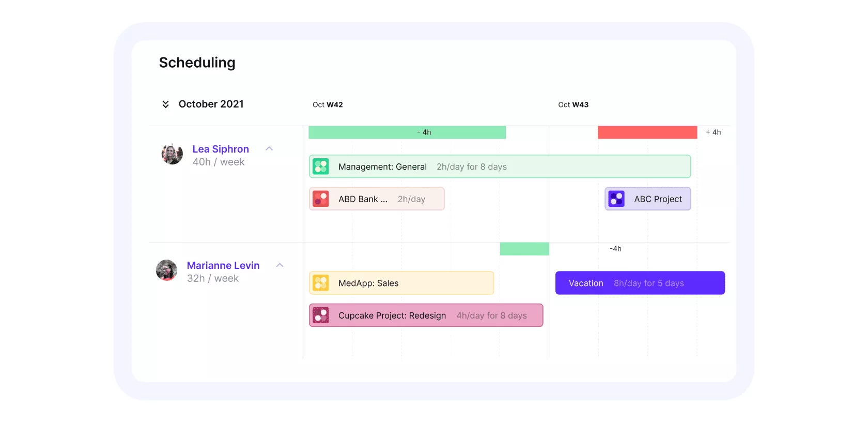Click the 2h/day for 8 days text
The height and width of the screenshot is (422, 868).
[x=472, y=167]
